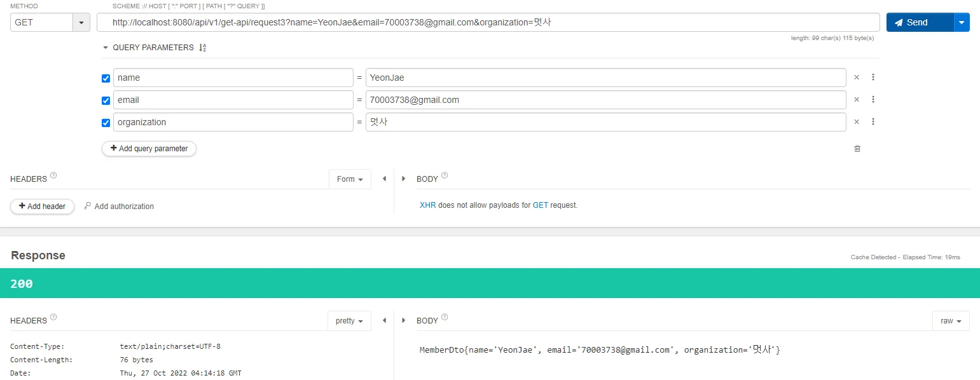Click the email parameter key field
The image size is (980, 380).
click(x=233, y=100)
